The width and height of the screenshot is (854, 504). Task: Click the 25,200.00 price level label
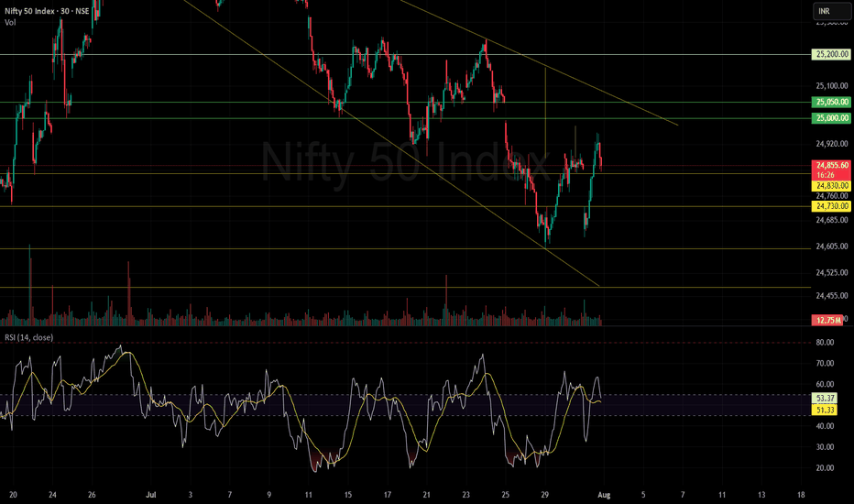point(832,54)
